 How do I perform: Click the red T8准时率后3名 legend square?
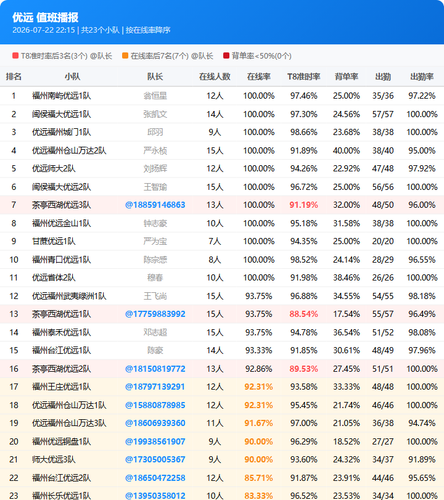pyautogui.click(x=15, y=56)
